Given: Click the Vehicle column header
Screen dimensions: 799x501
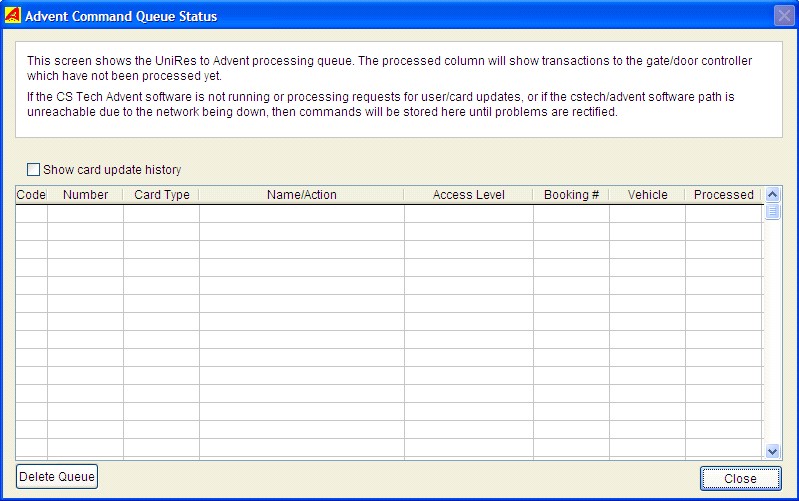Looking at the screenshot, I should tap(647, 195).
